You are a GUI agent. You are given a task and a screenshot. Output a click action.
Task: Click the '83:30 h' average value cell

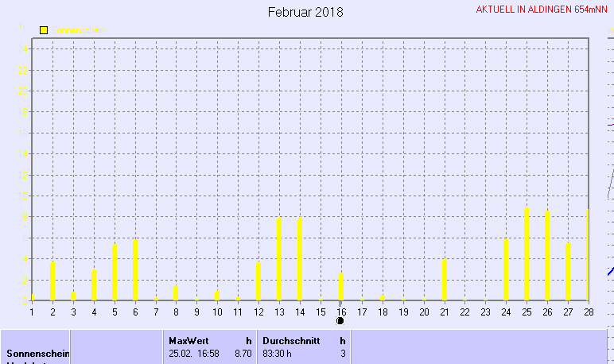[278, 353]
